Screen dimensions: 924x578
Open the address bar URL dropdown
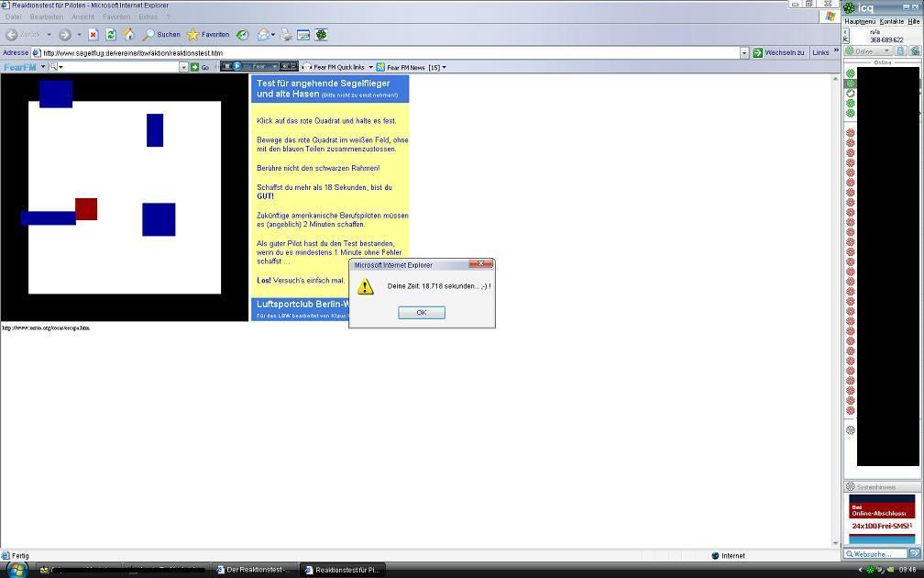(744, 53)
